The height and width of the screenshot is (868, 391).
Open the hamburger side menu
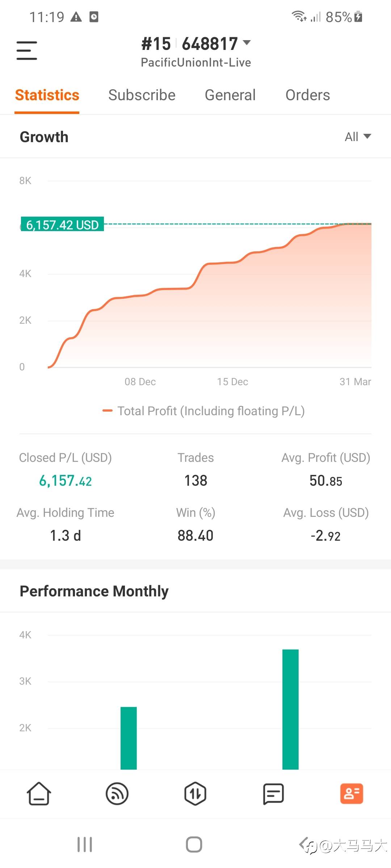[x=27, y=50]
